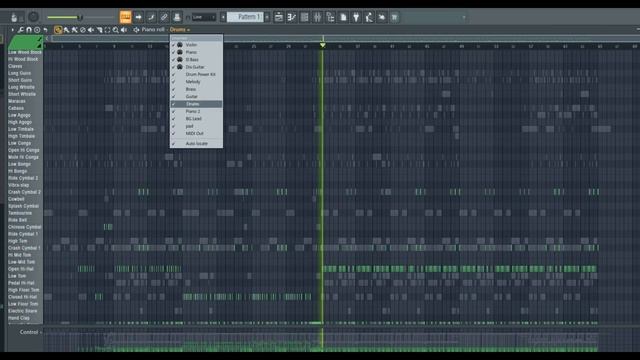Viewport: 640px width, 360px height.
Task: Click the Hand Clap drum key
Action: (24, 318)
